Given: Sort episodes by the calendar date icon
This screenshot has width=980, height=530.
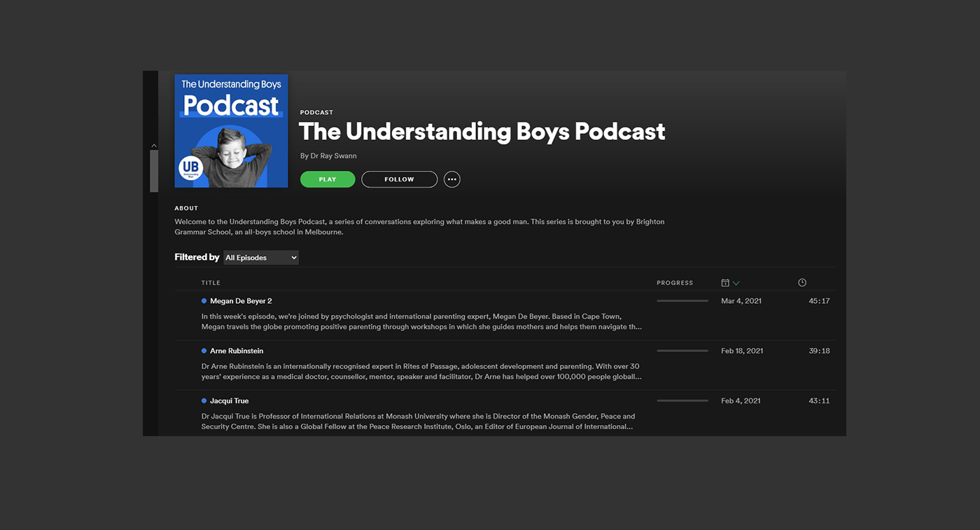Looking at the screenshot, I should 725,283.
